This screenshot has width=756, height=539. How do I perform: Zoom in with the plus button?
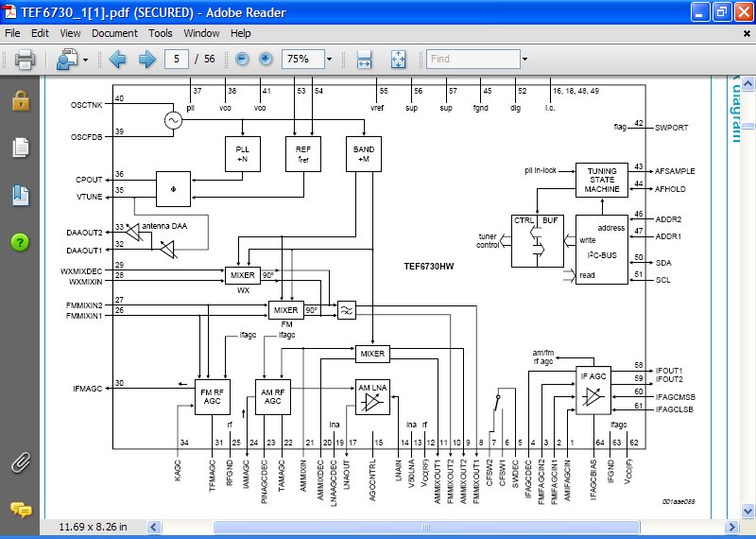tap(266, 59)
